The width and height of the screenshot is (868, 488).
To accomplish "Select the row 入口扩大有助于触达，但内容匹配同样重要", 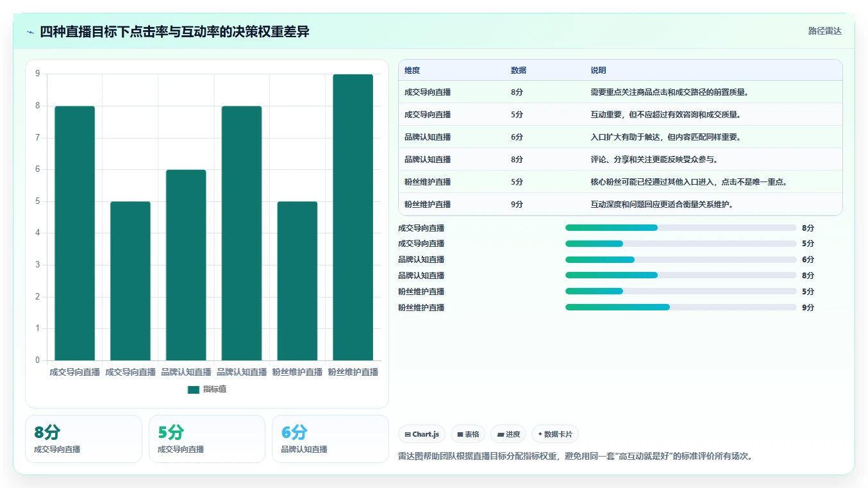I will coord(620,137).
